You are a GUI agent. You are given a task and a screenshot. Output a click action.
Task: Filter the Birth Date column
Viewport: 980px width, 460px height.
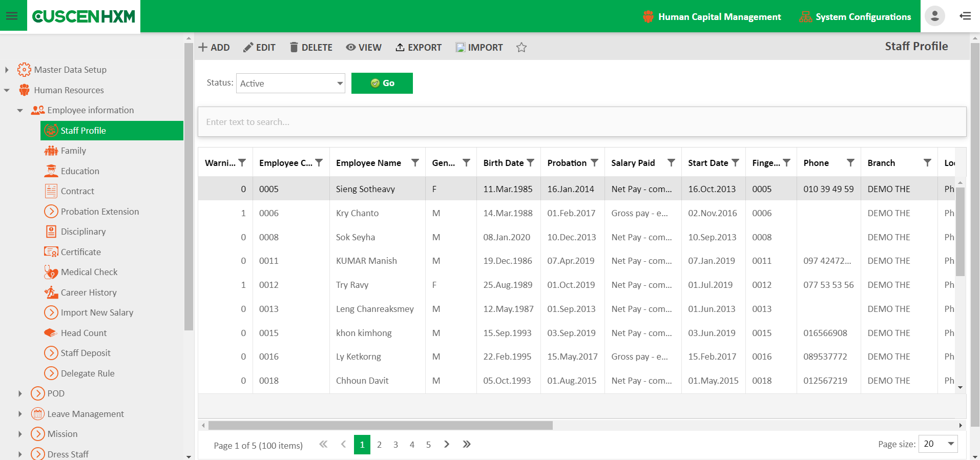point(530,163)
